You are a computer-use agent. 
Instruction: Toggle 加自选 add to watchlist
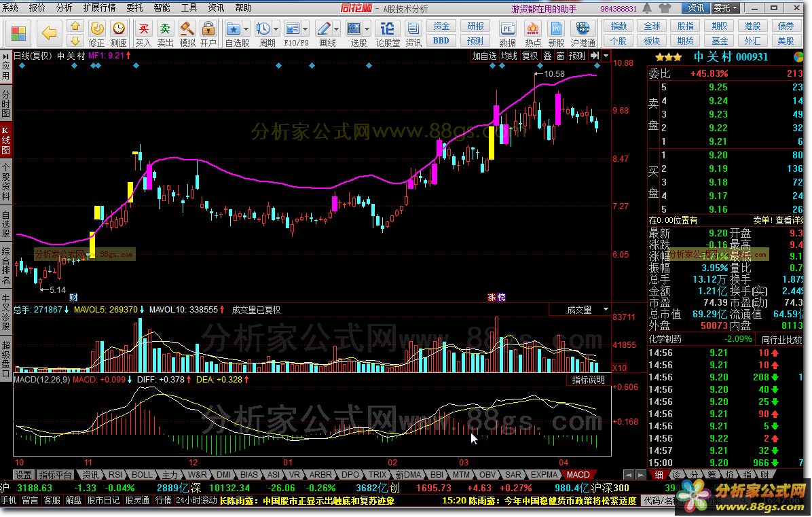coord(483,56)
